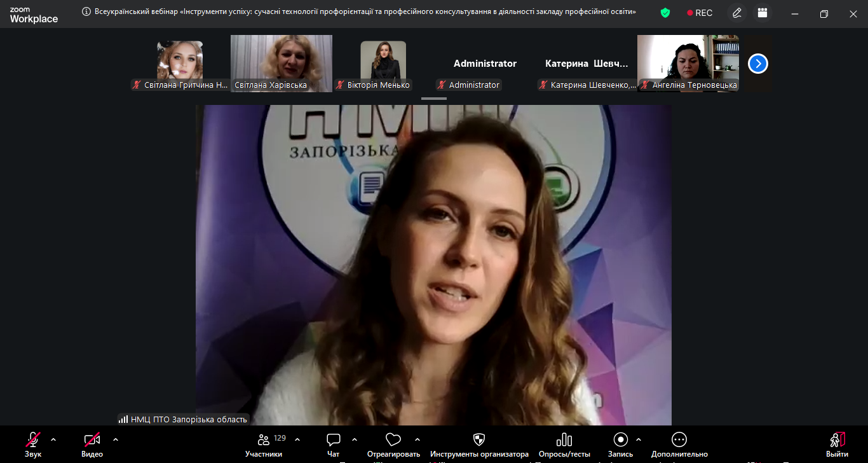Viewport: 868px width, 463px height.
Task: Click the REC recording indicator
Action: point(700,13)
